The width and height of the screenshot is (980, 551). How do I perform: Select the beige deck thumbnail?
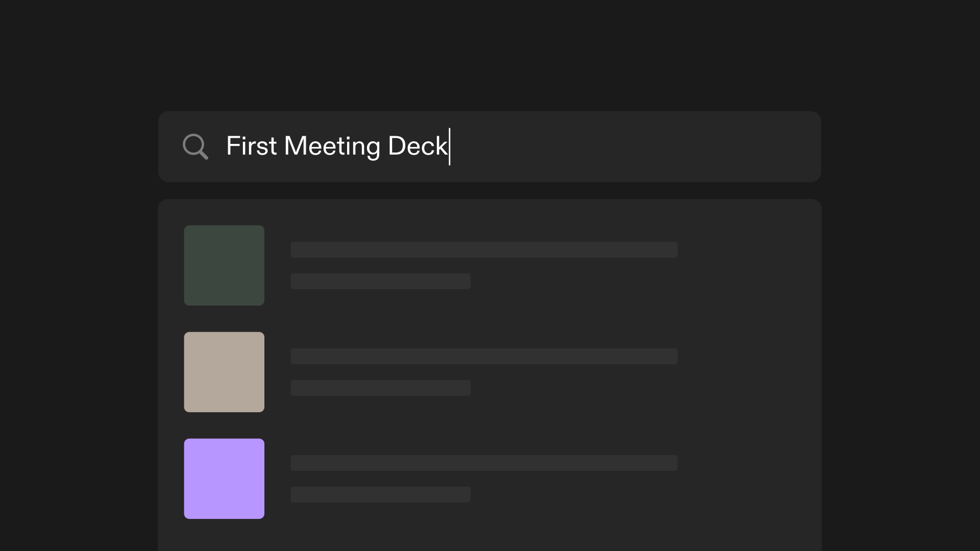(x=224, y=372)
